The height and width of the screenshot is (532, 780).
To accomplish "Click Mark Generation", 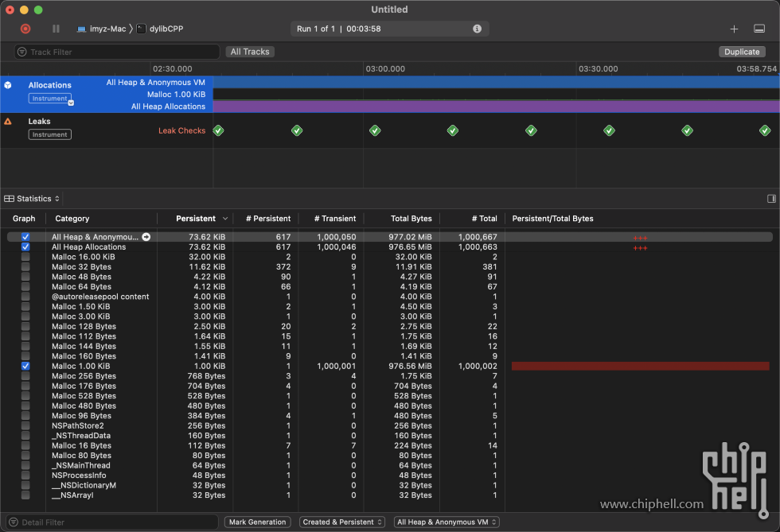I will [257, 522].
